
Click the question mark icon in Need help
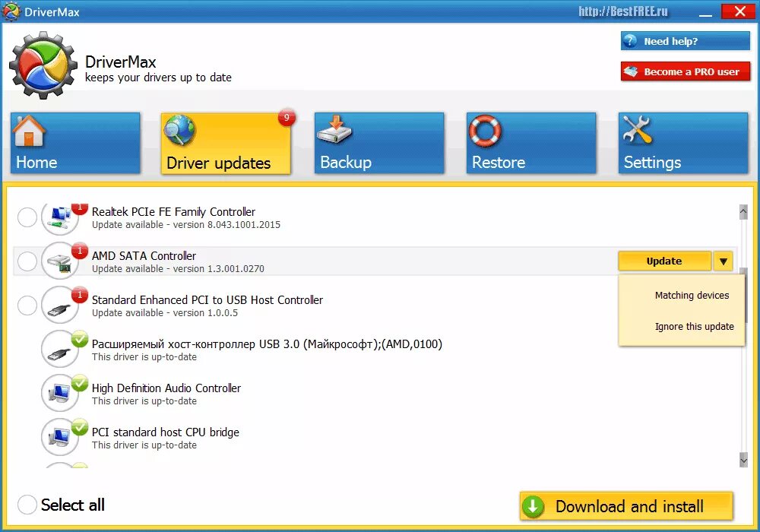630,41
